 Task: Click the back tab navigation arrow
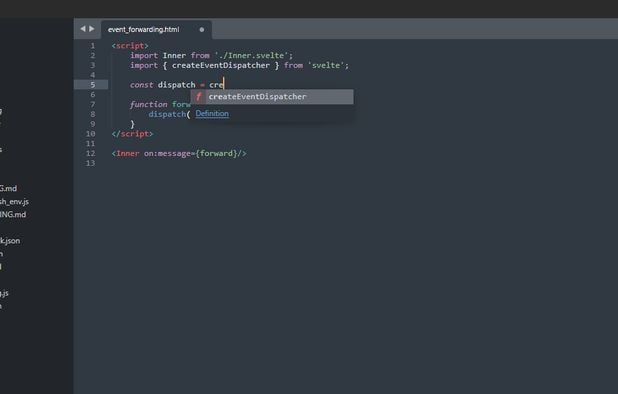pos(83,29)
